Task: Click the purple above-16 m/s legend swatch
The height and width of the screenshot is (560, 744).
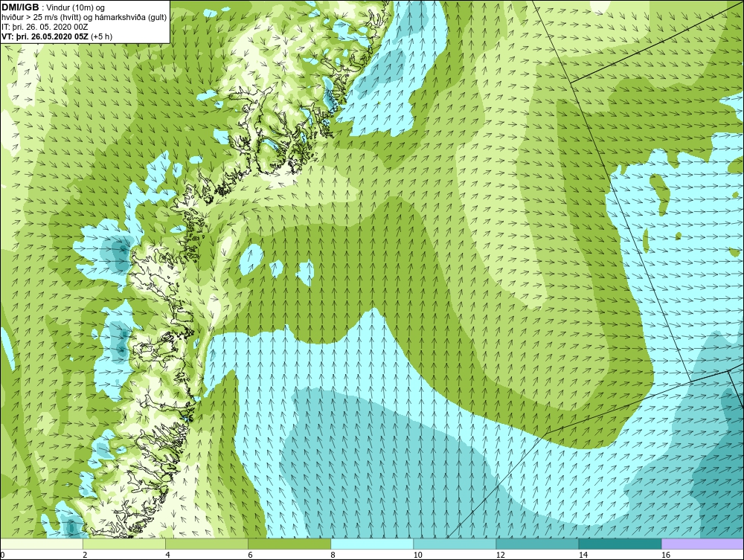Action: 703,544
